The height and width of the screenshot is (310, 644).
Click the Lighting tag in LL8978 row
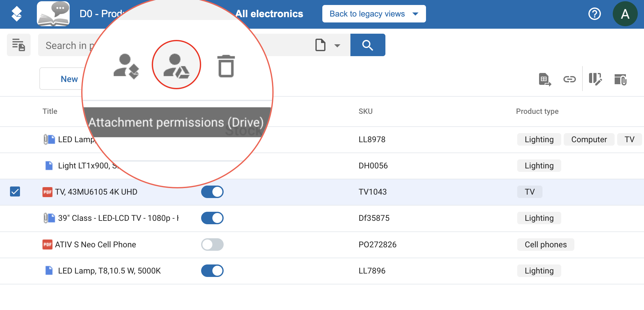point(539,139)
